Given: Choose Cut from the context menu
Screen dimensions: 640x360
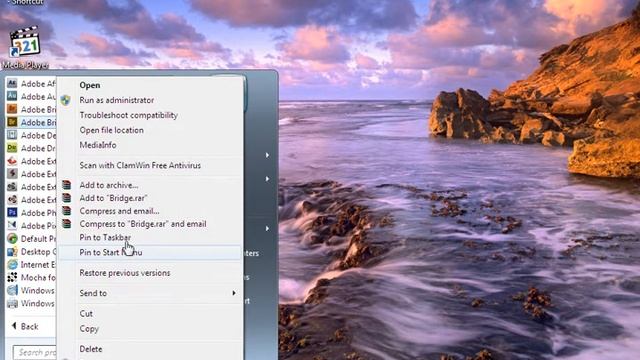Looking at the screenshot, I should (x=86, y=313).
